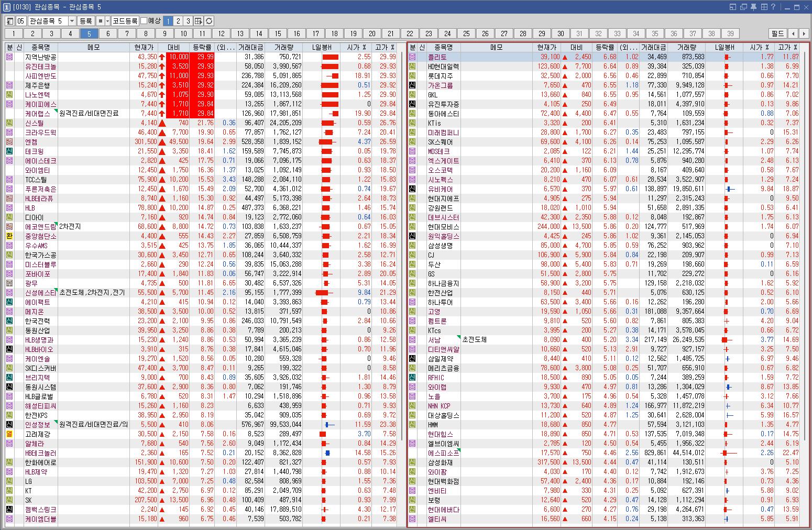Enable the 예상 checkbox
This screenshot has width=812, height=530.
click(x=144, y=21)
